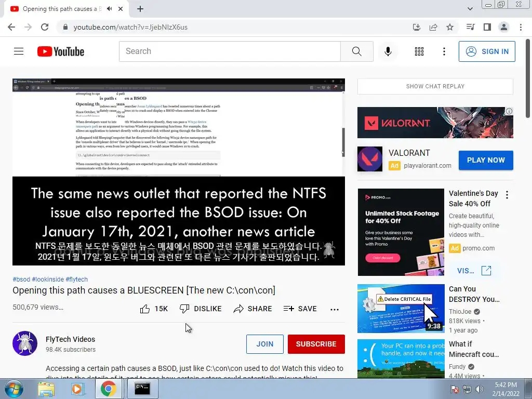Focus the YouTube Search field

click(x=230, y=51)
